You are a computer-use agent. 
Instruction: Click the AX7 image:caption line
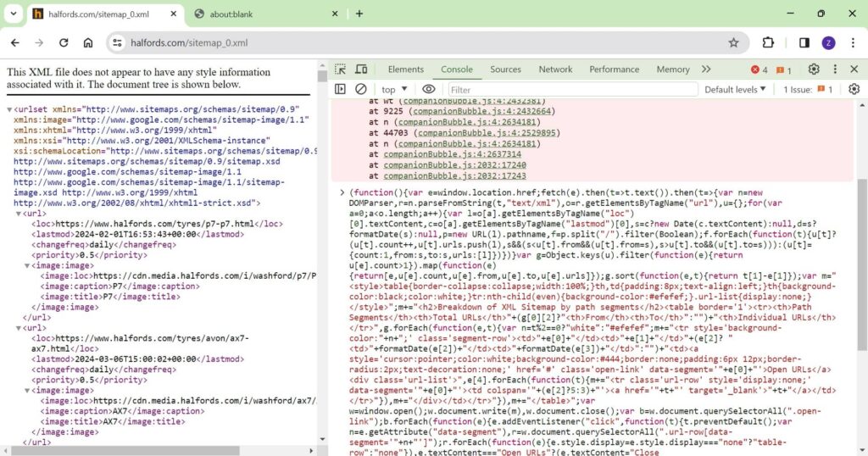tap(122, 411)
